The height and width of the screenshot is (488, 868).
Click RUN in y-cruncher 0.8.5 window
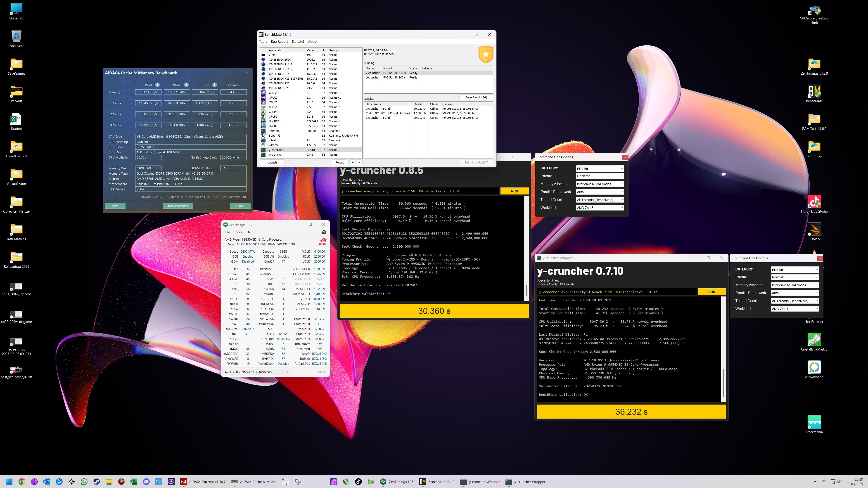tap(514, 191)
